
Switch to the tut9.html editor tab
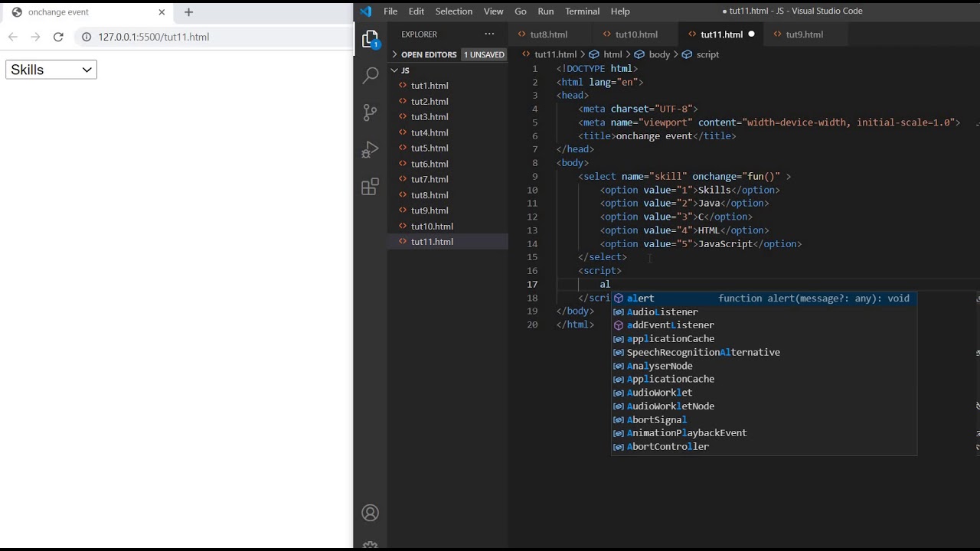point(804,34)
